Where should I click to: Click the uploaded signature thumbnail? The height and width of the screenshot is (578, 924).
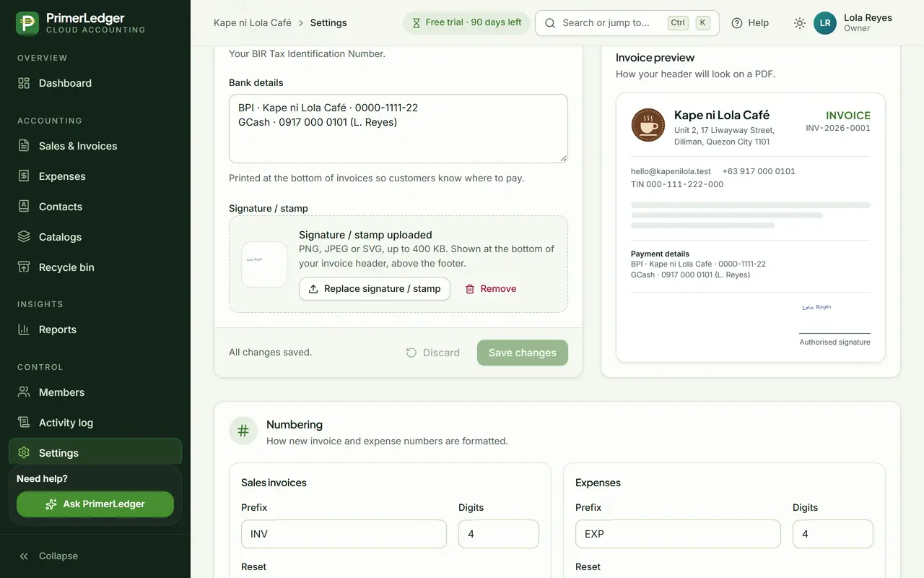(x=264, y=264)
